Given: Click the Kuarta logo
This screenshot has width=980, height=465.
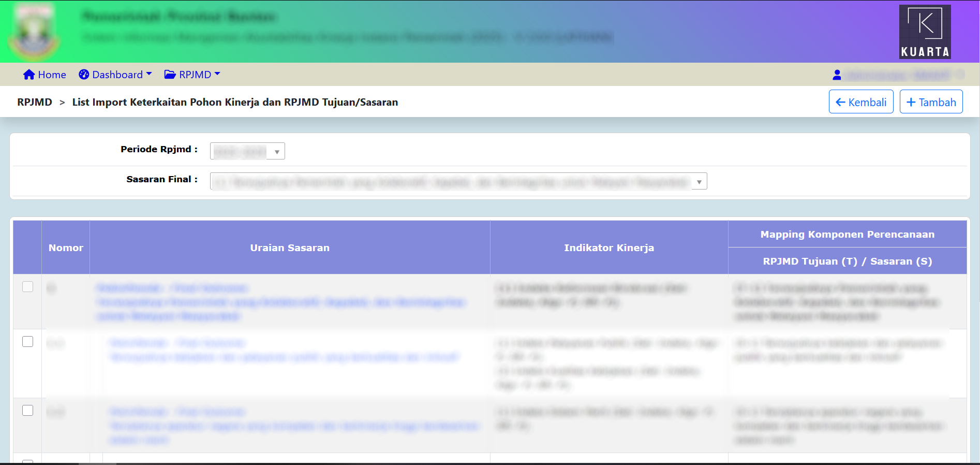Looking at the screenshot, I should coord(925,32).
